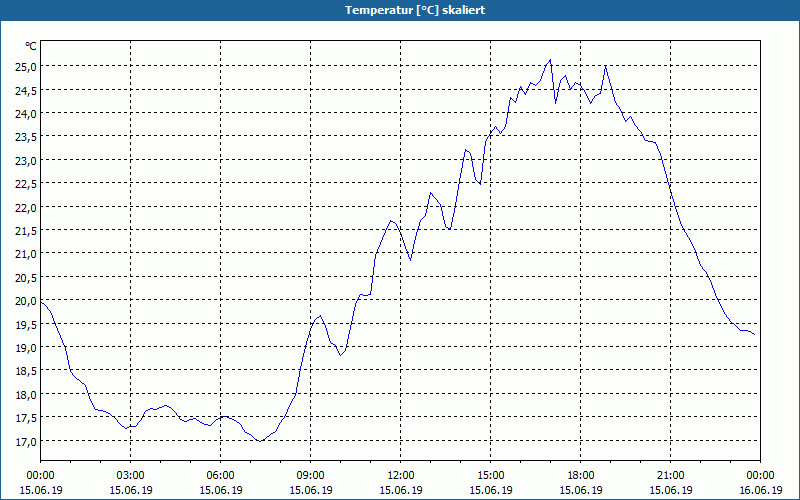This screenshot has height=500, width=800.
Task: Select the 18:00 time label
Action: pos(581,476)
